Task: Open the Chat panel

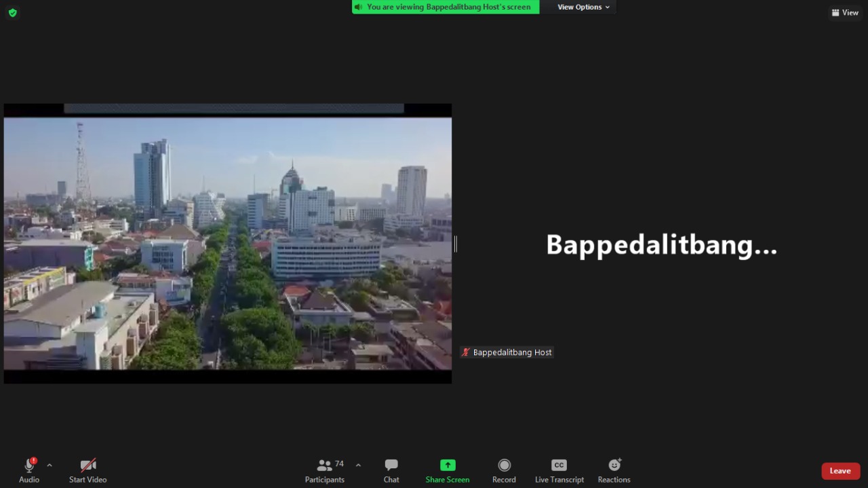Action: (x=391, y=470)
